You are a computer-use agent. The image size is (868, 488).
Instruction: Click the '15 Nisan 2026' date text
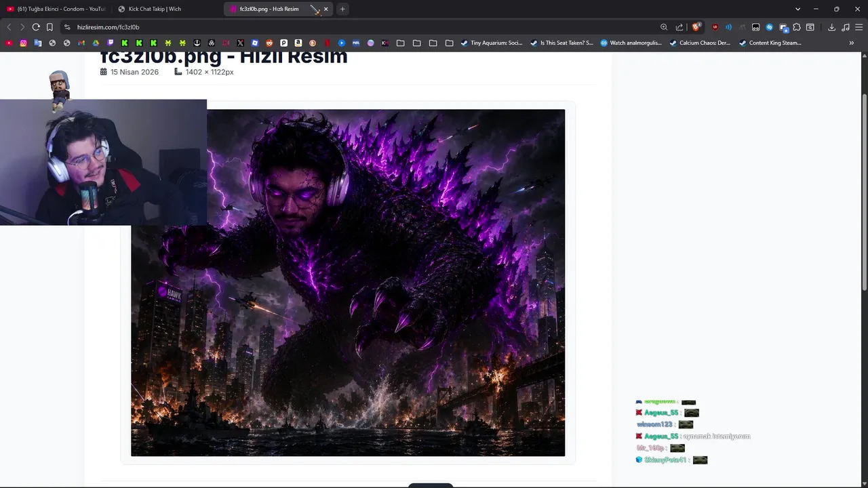[134, 72]
